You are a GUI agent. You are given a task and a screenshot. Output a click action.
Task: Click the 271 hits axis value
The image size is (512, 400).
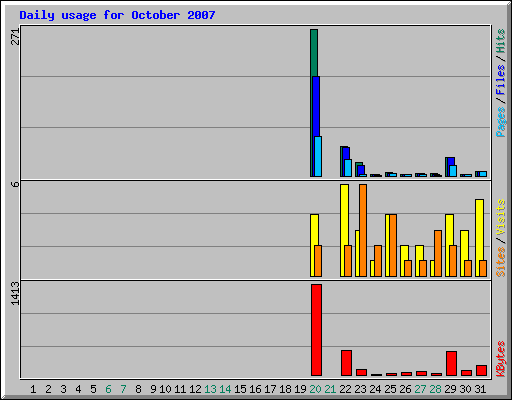(x=16, y=37)
